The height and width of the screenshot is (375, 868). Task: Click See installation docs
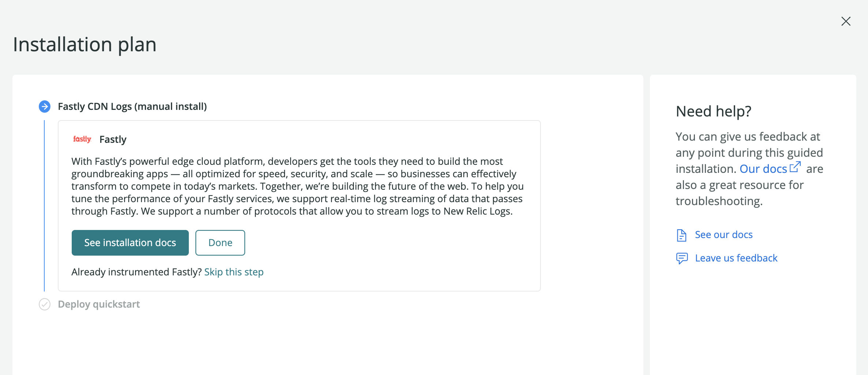[130, 242]
